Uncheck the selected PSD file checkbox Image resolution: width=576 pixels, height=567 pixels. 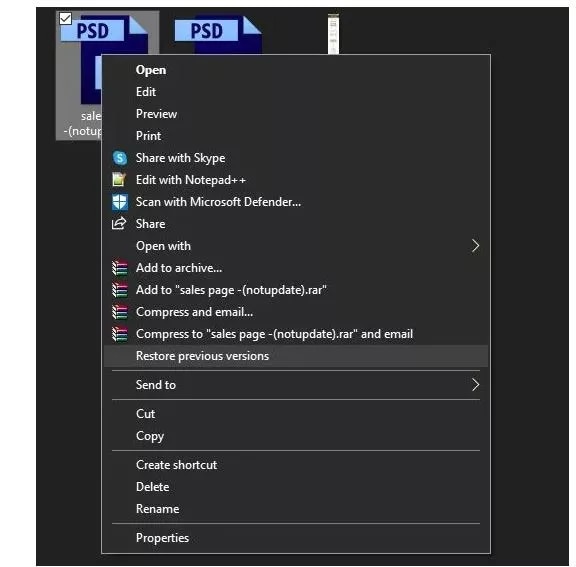point(65,18)
